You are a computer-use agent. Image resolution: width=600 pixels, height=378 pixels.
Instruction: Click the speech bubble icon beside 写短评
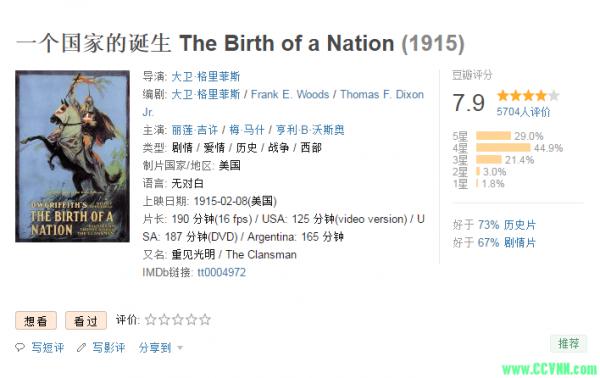pos(20,347)
